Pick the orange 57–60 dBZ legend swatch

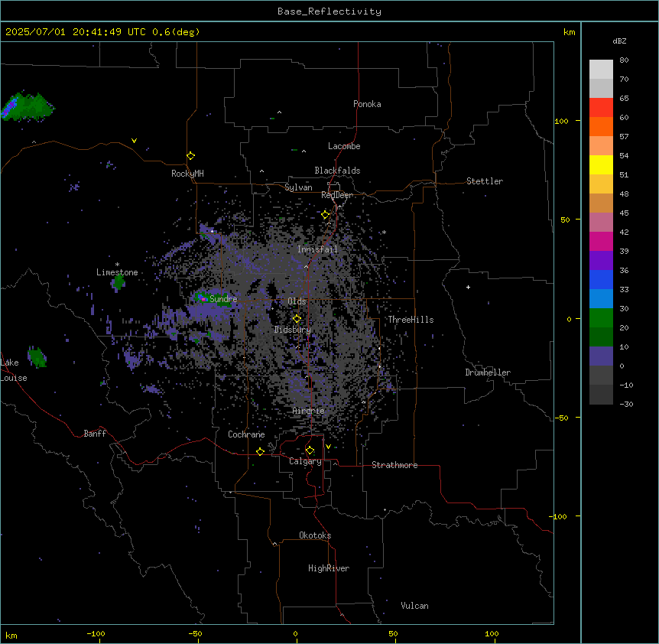601,126
